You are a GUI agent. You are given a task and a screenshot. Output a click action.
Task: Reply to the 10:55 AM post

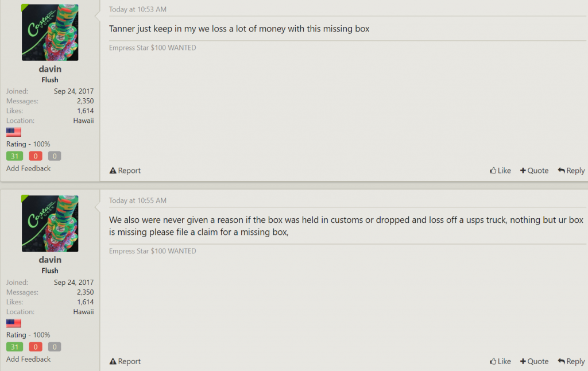pos(571,361)
